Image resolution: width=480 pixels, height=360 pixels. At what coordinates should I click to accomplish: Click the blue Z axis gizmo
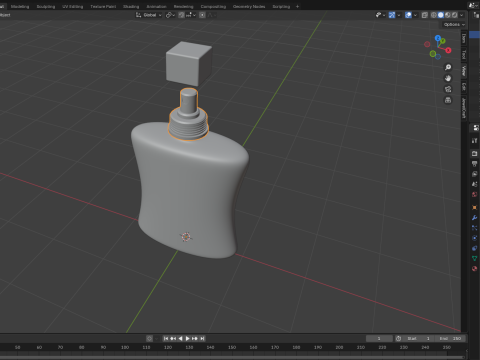pos(438,38)
